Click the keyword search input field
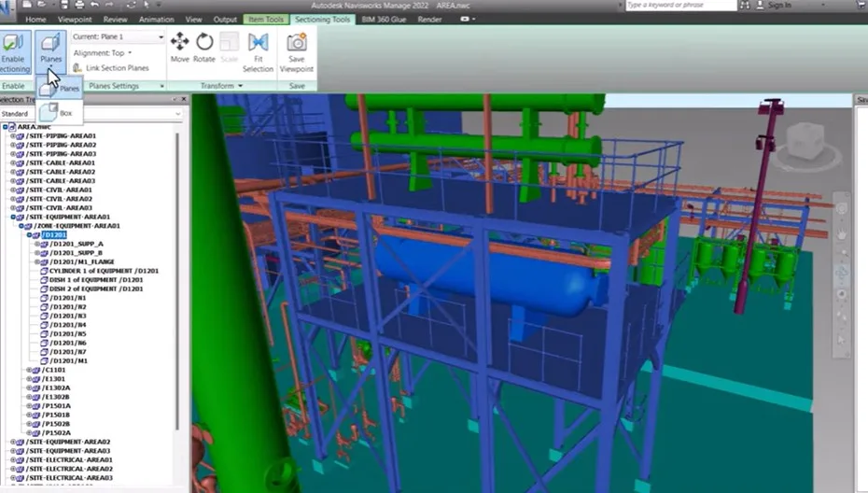868x493 pixels. point(681,5)
